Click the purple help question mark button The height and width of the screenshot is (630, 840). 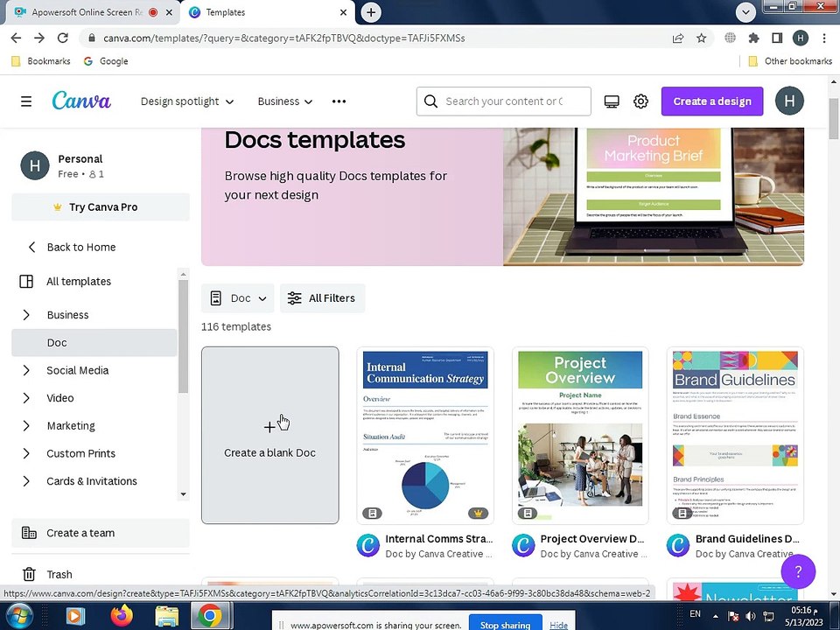(798, 571)
